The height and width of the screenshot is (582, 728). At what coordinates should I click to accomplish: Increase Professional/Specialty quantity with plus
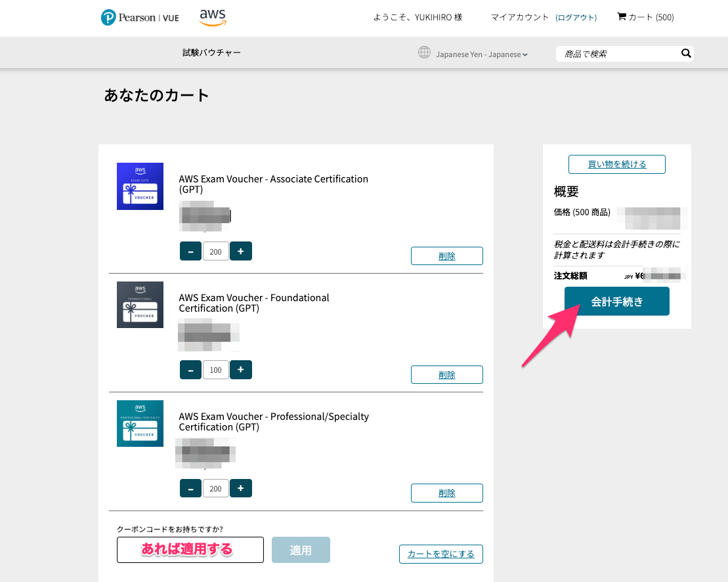point(240,488)
